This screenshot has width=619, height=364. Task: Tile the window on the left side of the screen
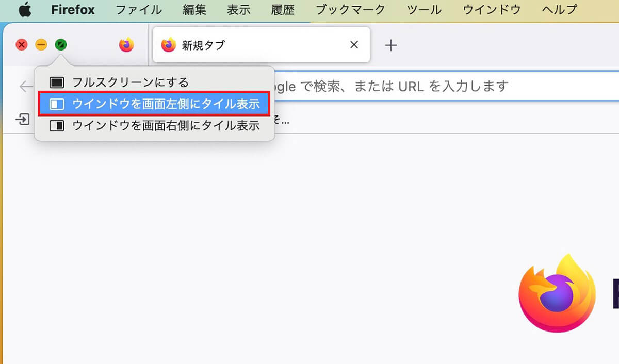(x=154, y=104)
